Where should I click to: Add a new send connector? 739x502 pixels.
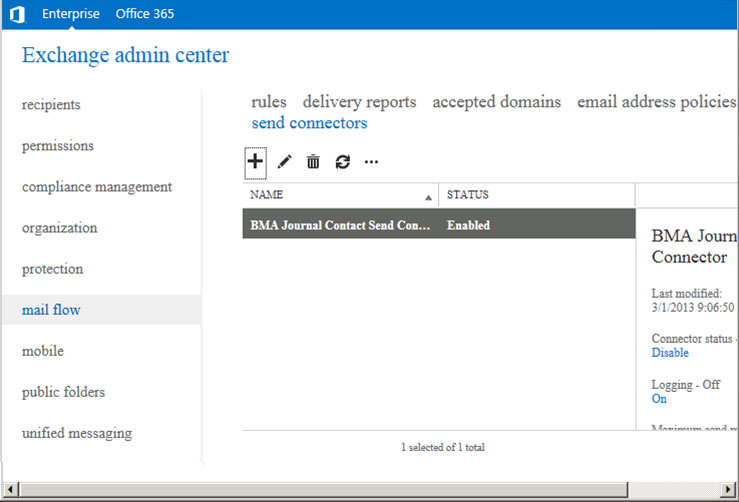pyautogui.click(x=255, y=163)
